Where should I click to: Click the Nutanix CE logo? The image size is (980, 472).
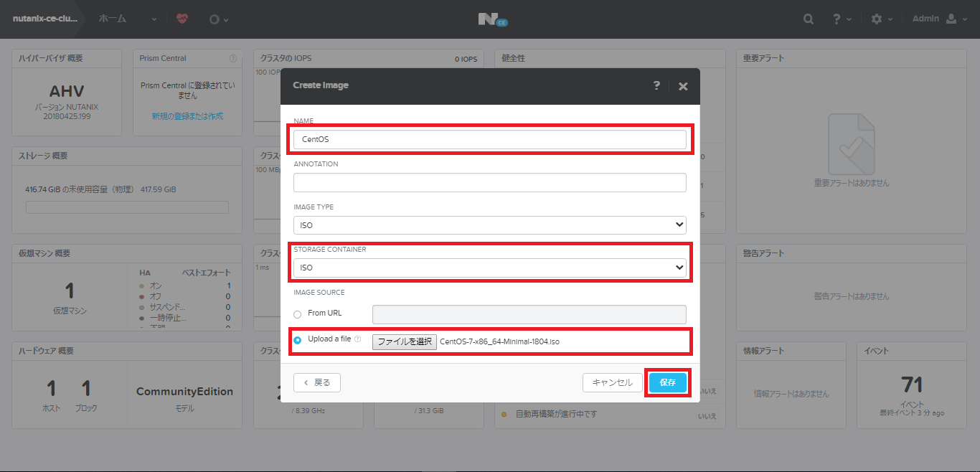[493, 19]
